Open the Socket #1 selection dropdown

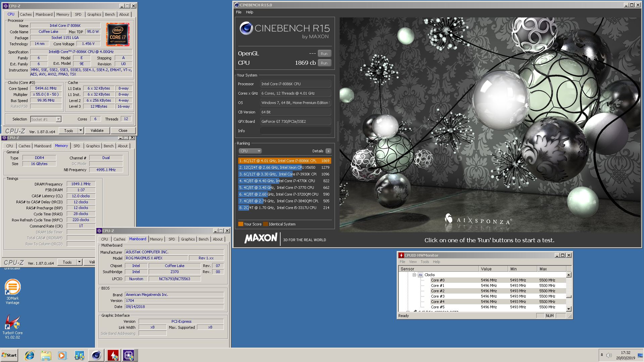(58, 119)
